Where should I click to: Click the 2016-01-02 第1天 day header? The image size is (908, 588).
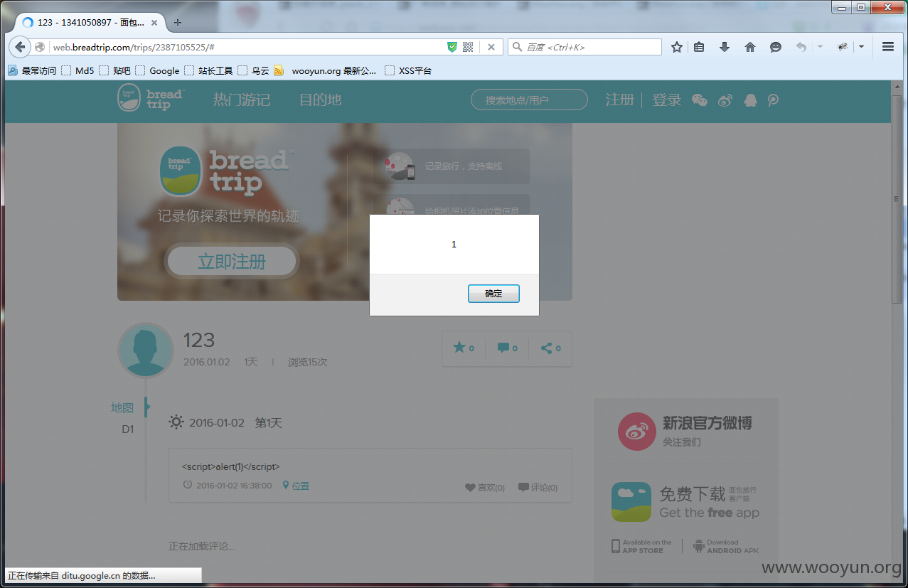[225, 422]
